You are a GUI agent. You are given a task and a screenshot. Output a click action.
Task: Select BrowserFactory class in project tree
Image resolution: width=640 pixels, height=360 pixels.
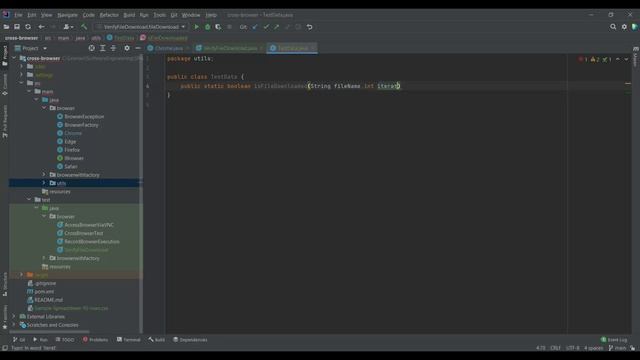tap(81, 125)
